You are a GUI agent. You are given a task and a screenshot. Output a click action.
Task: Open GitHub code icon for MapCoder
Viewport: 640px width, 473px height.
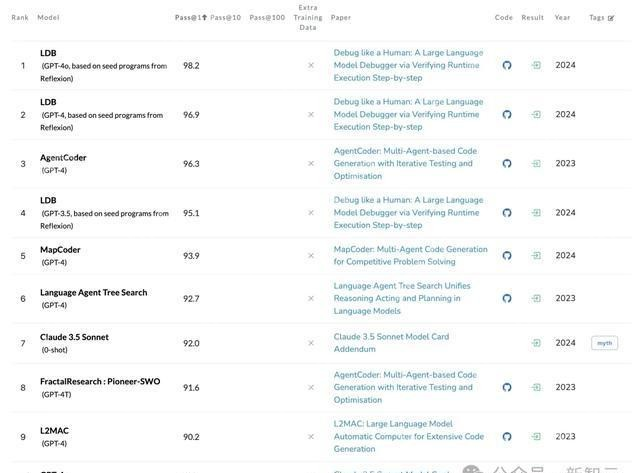[x=507, y=256]
